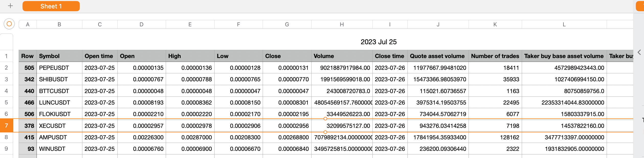The image size is (644, 158).
Task: Switch to the Sheet 1 tab
Action: (51, 6)
